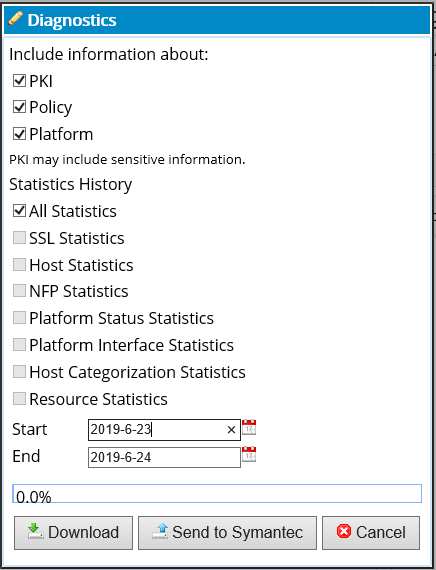436x570 pixels.
Task: Click the pencil icon in the Diagnostics title
Action: pos(15,18)
